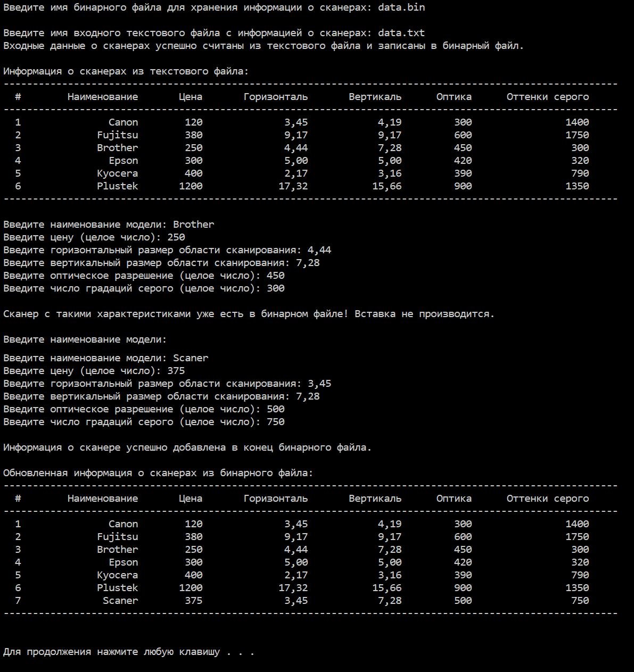The image size is (634, 672).
Task: Click Scaner's optics "500" in the updated table
Action: point(463,601)
